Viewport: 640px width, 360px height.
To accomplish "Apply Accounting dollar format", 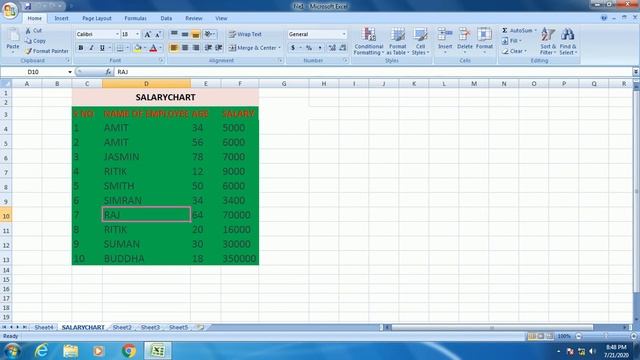I will 293,48.
